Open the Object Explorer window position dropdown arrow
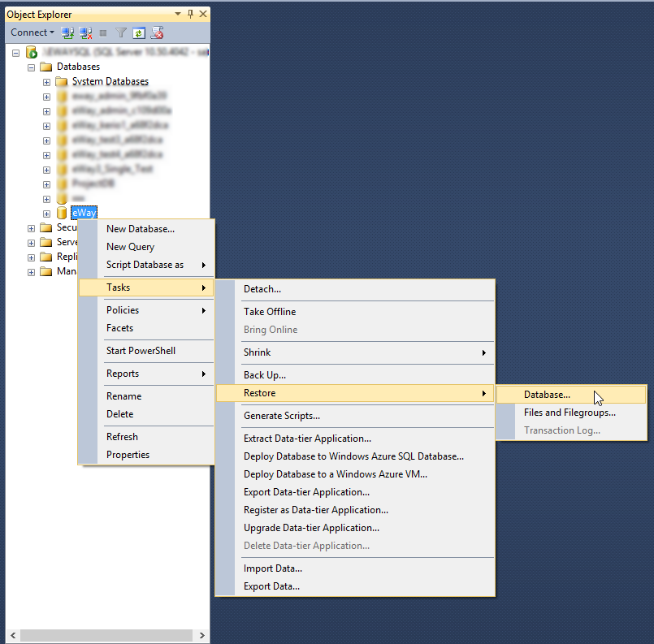This screenshot has width=654, height=644. [x=178, y=14]
